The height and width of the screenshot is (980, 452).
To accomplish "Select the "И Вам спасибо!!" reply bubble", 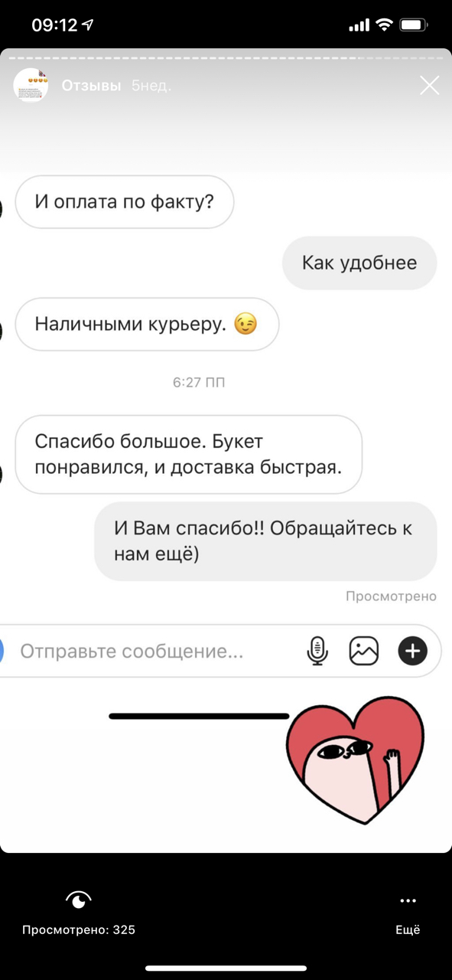I will (265, 541).
